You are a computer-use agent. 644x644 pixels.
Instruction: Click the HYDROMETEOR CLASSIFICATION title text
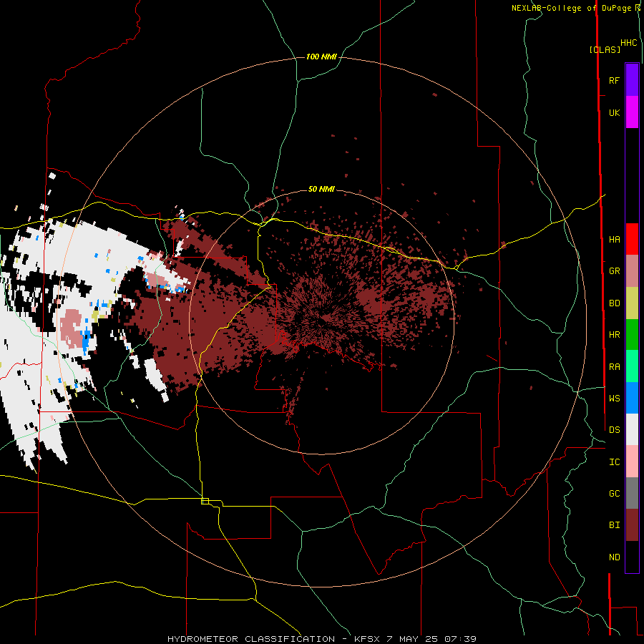coord(251,639)
